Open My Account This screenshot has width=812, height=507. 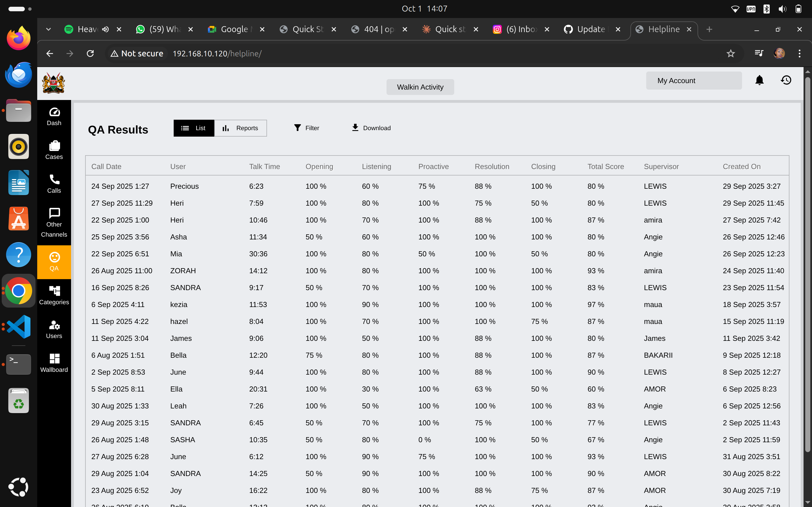tap(694, 81)
